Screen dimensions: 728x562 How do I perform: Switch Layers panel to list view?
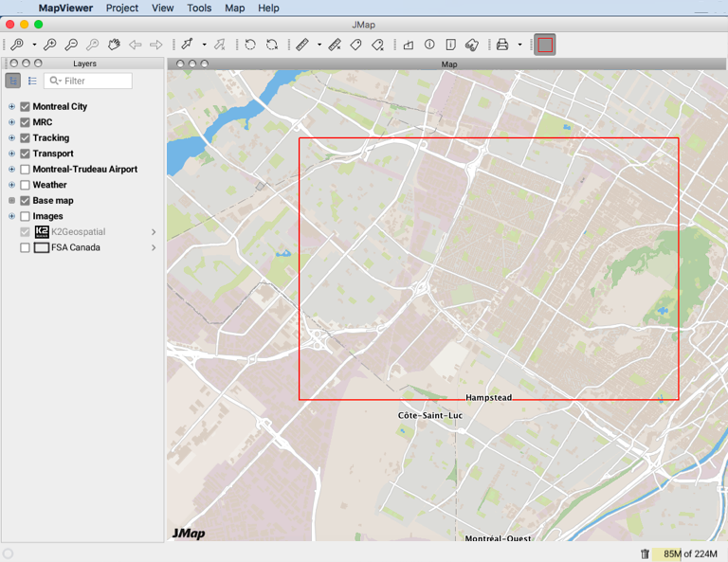coord(32,82)
